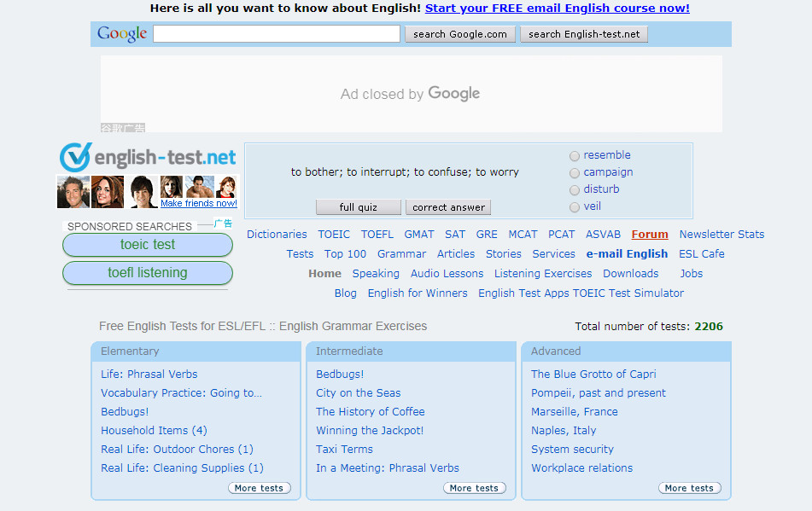Screen dimensions: 812x511
Task: Click the first profile photo of smiling man
Action: click(73, 192)
